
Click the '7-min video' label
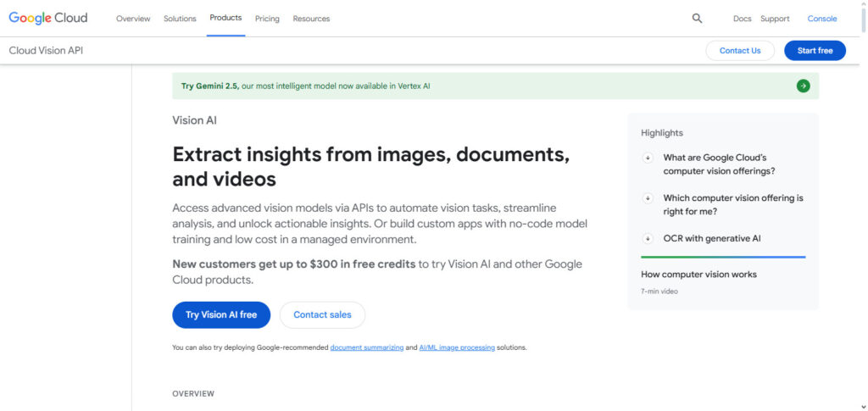click(x=659, y=291)
